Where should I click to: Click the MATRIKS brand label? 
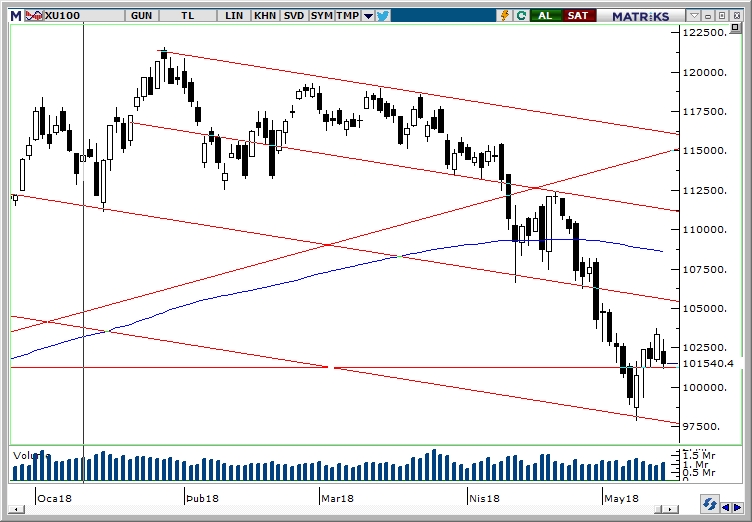640,16
